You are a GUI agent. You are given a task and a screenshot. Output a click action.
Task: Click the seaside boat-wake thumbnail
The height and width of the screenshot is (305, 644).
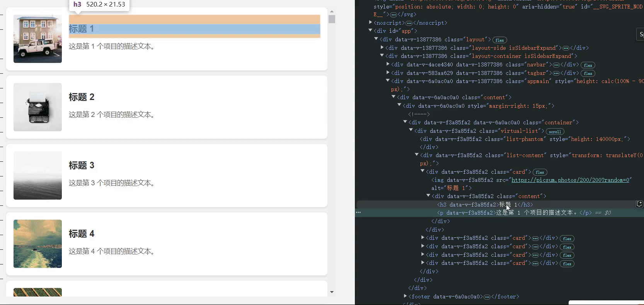pos(37,244)
